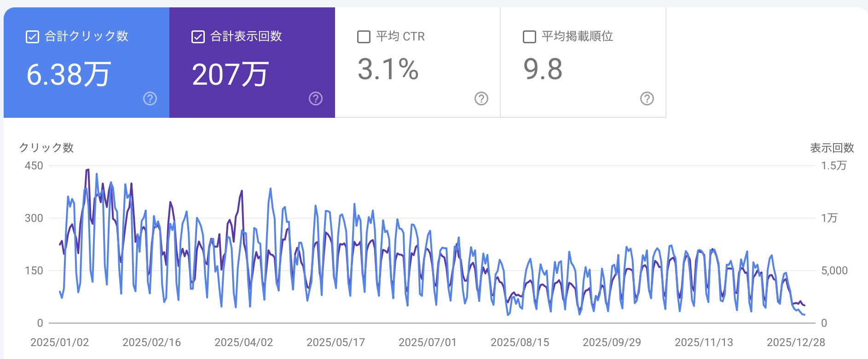Click the 表示回数 right axis title
This screenshot has height=359, width=868.
point(832,148)
